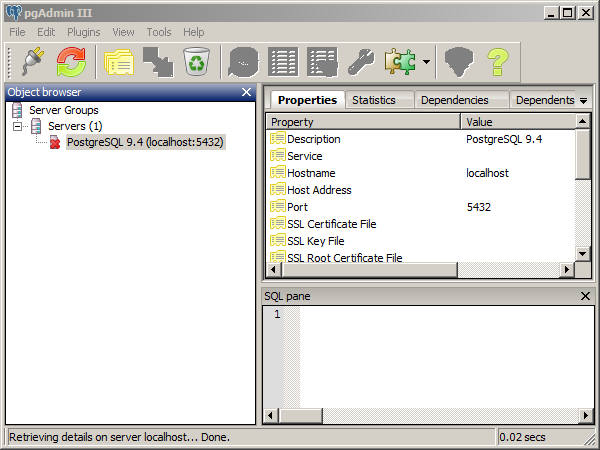Click the 5432 port value
The image size is (600, 450).
[479, 207]
